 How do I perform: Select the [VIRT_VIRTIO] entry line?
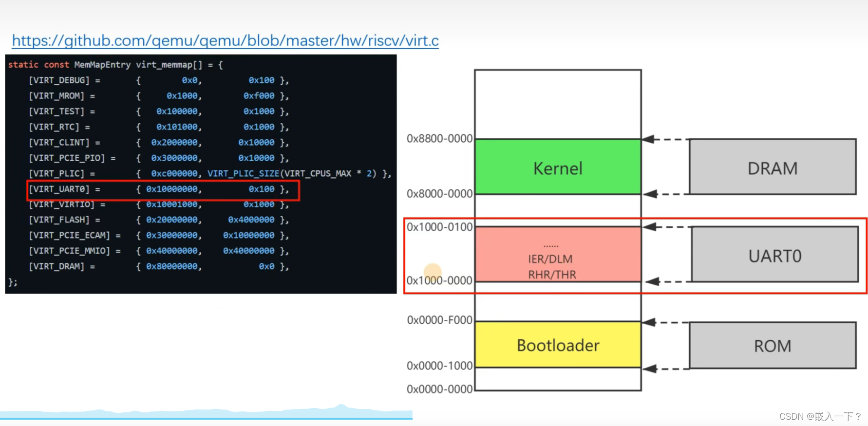pos(158,204)
